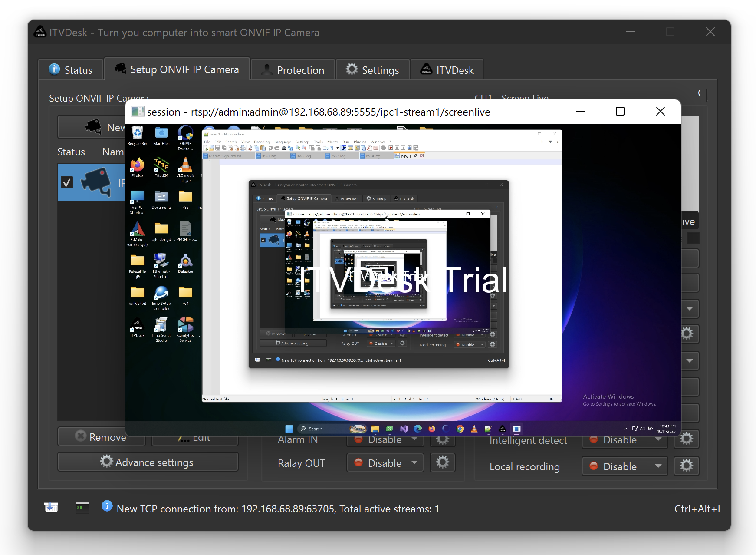Viewport: 756px width, 555px height.
Task: Click the gear icon next to Intelligent detect
Action: (x=686, y=439)
